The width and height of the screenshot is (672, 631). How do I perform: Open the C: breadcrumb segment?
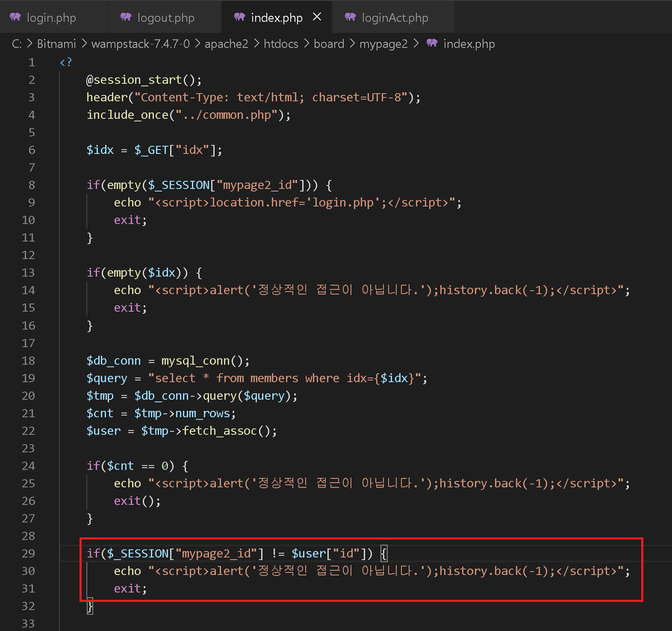[x=17, y=44]
